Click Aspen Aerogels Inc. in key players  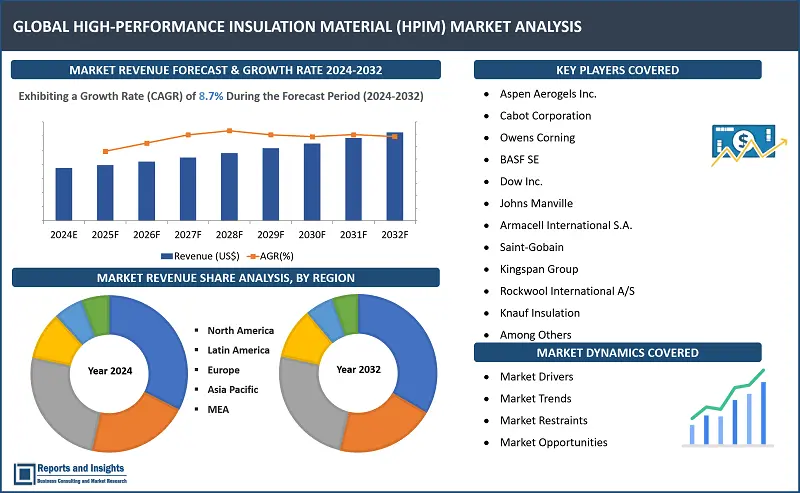point(548,94)
